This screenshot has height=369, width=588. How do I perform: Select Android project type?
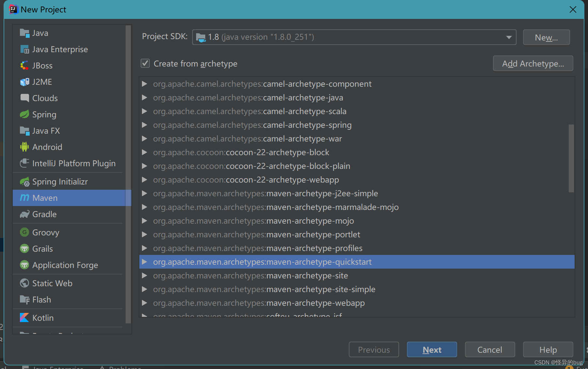[69, 147]
